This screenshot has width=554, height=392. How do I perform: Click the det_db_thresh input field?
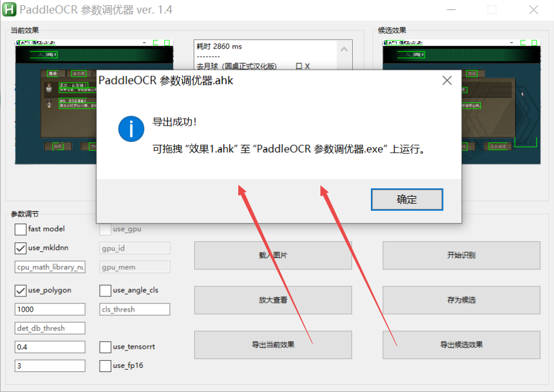tap(50, 328)
